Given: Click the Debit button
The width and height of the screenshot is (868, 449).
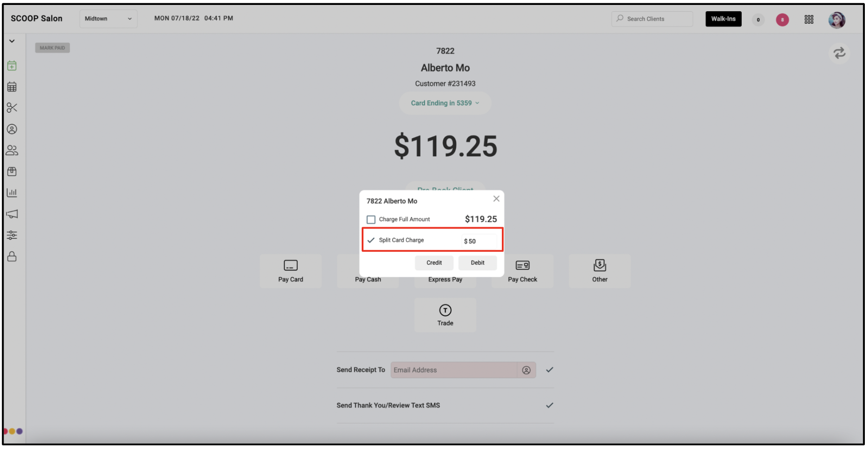Looking at the screenshot, I should coord(478,263).
